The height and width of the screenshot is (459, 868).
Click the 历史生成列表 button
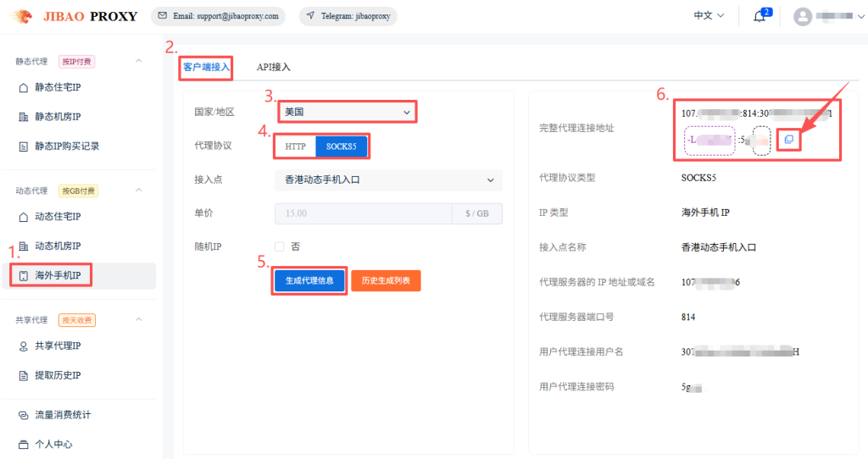coord(386,280)
